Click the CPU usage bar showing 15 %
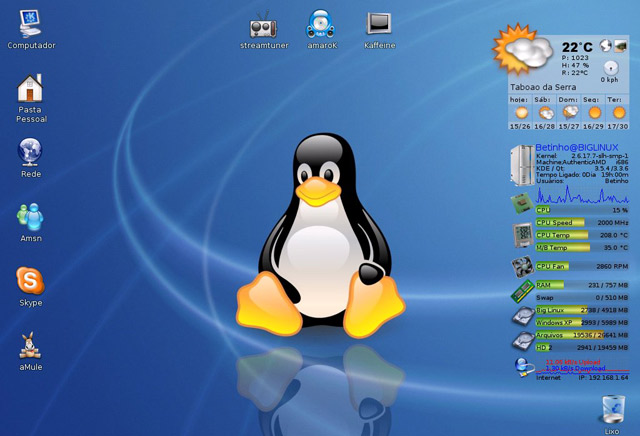The height and width of the screenshot is (436, 640). [582, 210]
